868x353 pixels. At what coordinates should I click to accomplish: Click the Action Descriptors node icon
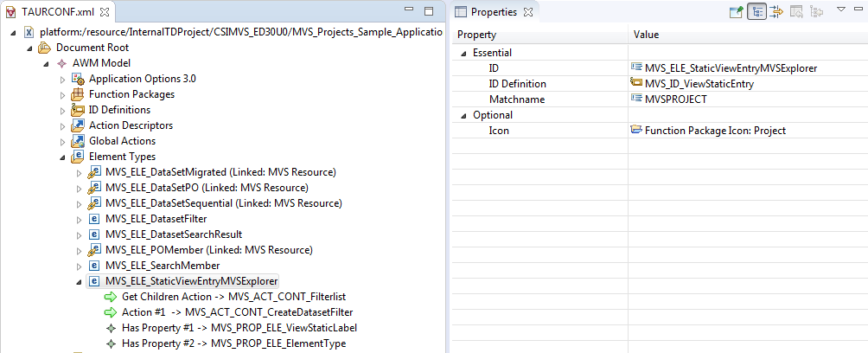pyautogui.click(x=78, y=125)
